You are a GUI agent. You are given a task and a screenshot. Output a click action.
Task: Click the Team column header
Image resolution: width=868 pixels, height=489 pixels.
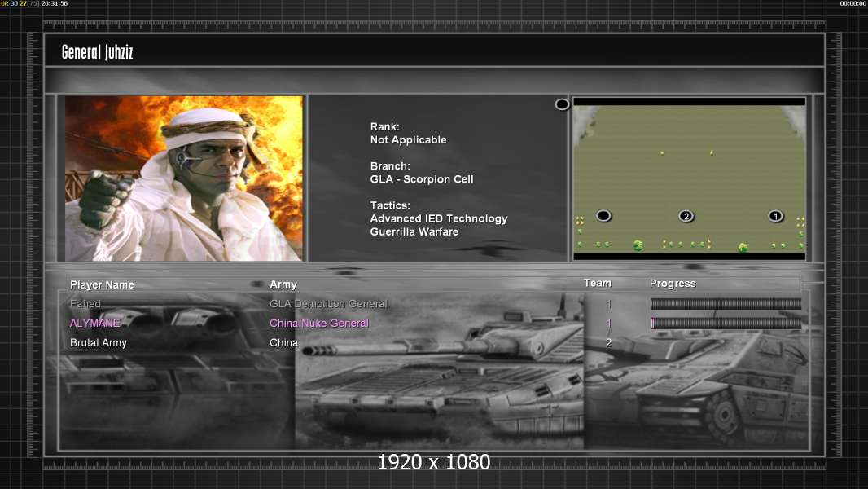pos(597,283)
